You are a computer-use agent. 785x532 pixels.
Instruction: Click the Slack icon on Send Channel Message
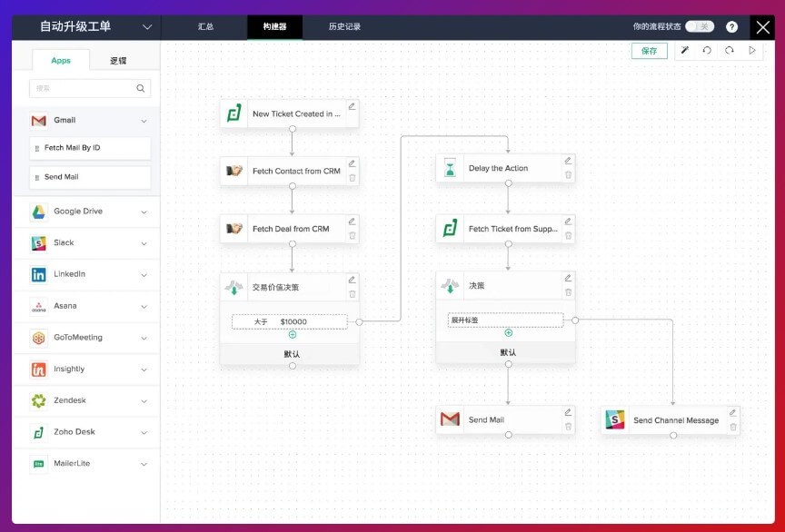[615, 420]
